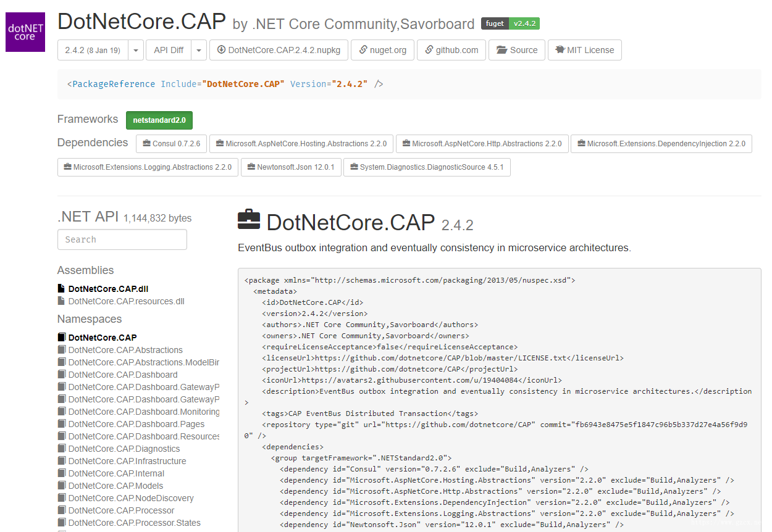Click the license icon beside MIT License
This screenshot has height=532, width=772.
[560, 50]
